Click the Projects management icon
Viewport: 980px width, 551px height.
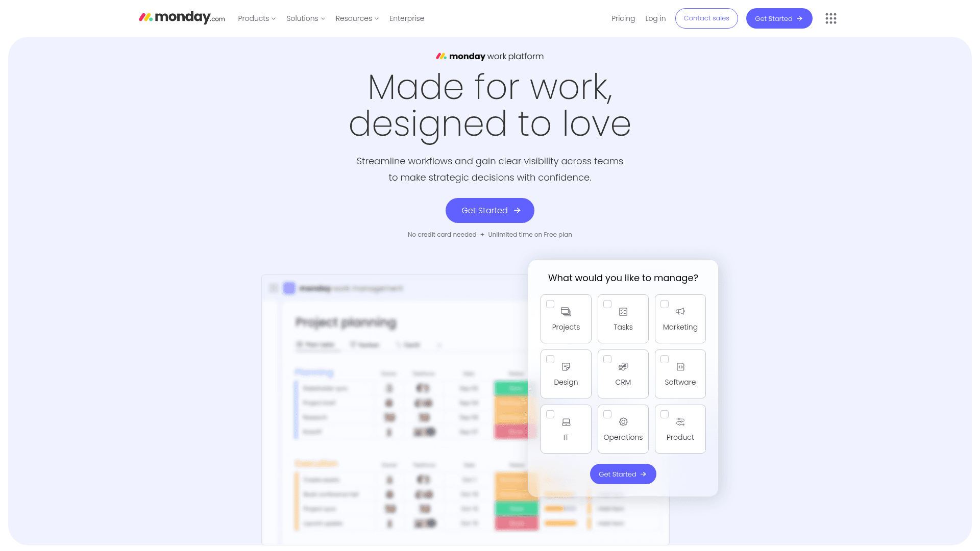(x=566, y=312)
